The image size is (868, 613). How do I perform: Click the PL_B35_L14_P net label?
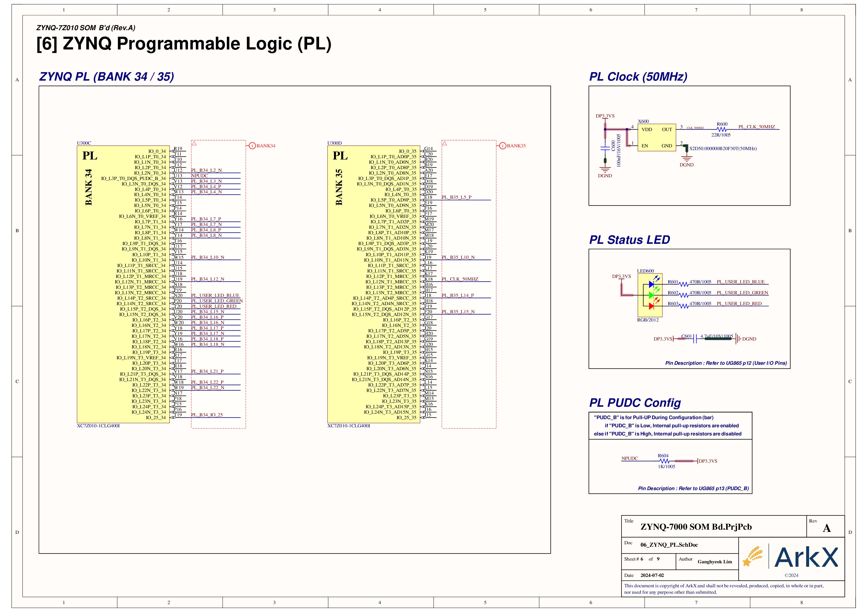pyautogui.click(x=458, y=295)
